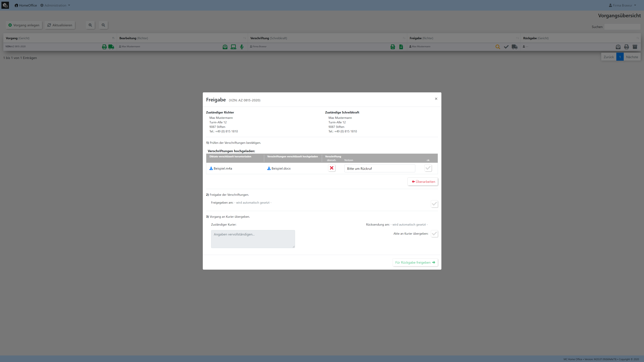644x362 pixels.
Task: Click the green laptop icon in Bearbeitung column
Action: 233,47
